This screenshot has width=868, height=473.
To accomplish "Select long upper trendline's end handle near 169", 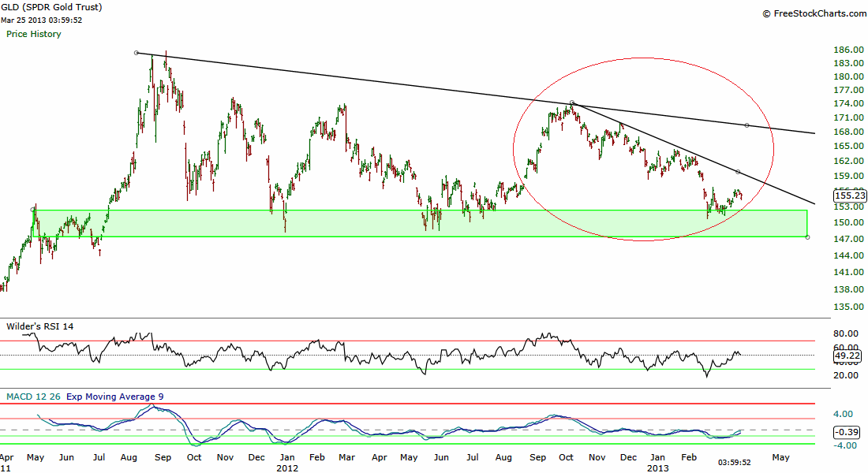I will coord(746,125).
